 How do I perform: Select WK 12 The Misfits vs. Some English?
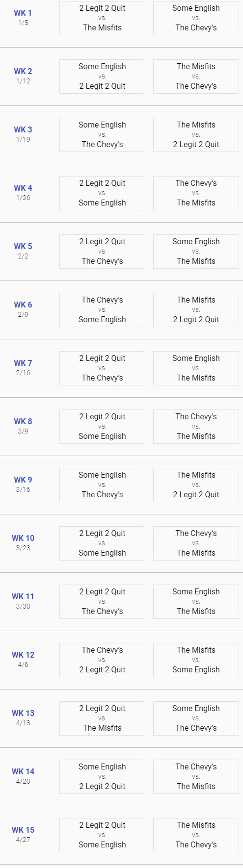tap(196, 660)
